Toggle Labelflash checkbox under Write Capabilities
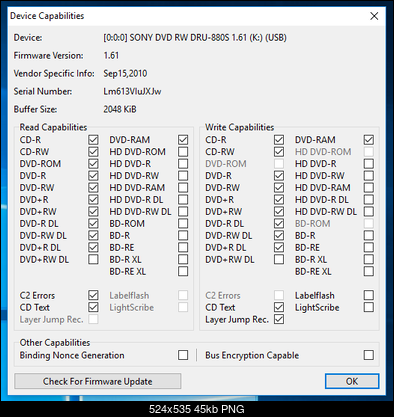Image resolution: width=394 pixels, height=417 pixels. (369, 295)
